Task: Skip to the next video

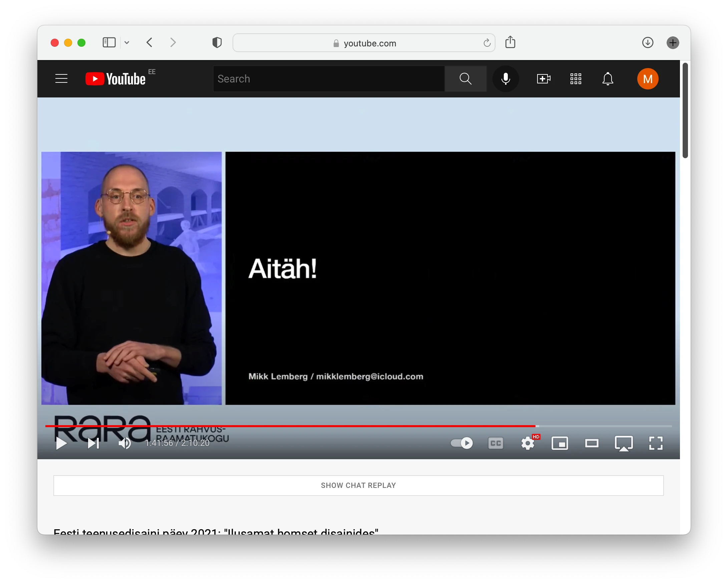Action: [x=93, y=443]
